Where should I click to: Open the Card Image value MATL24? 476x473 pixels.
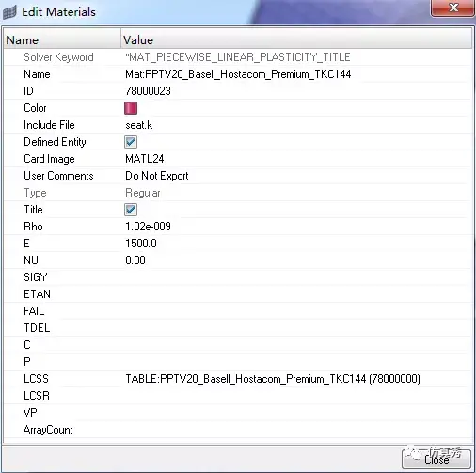(145, 159)
